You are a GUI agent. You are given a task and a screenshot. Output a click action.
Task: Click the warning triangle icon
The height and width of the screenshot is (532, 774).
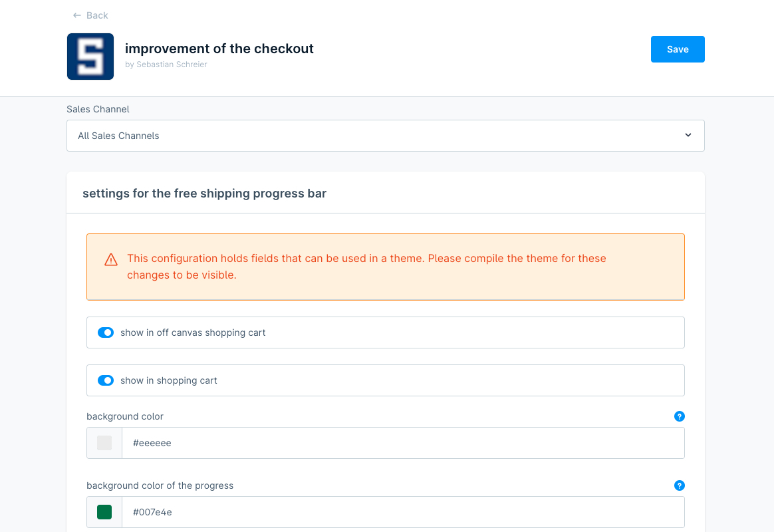tap(111, 260)
